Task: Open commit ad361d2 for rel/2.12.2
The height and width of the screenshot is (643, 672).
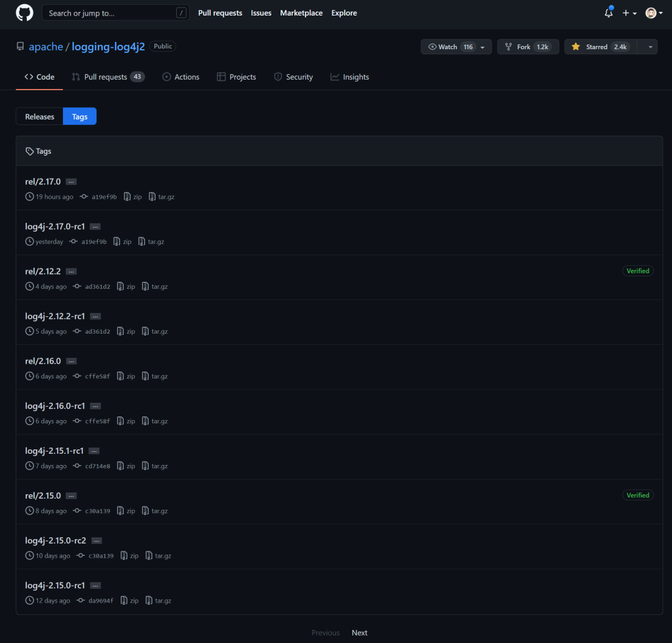Action: [x=98, y=286]
